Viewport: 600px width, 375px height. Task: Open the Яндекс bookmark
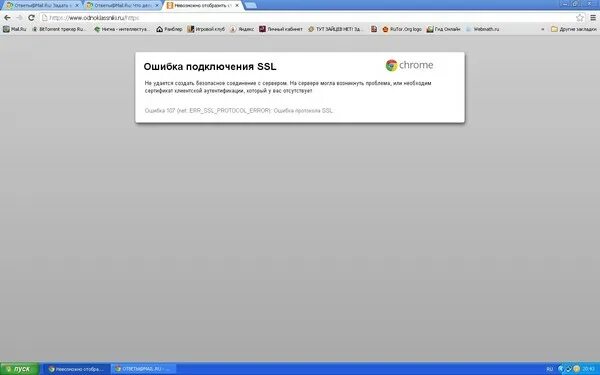pos(242,29)
